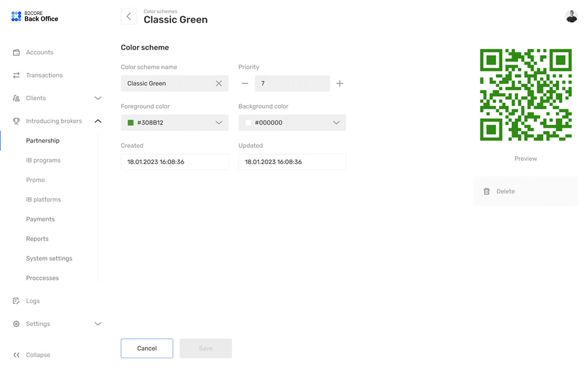Screen dimensions: 588x368
Task: Expand the Clients submenu chevron
Action: pos(98,98)
